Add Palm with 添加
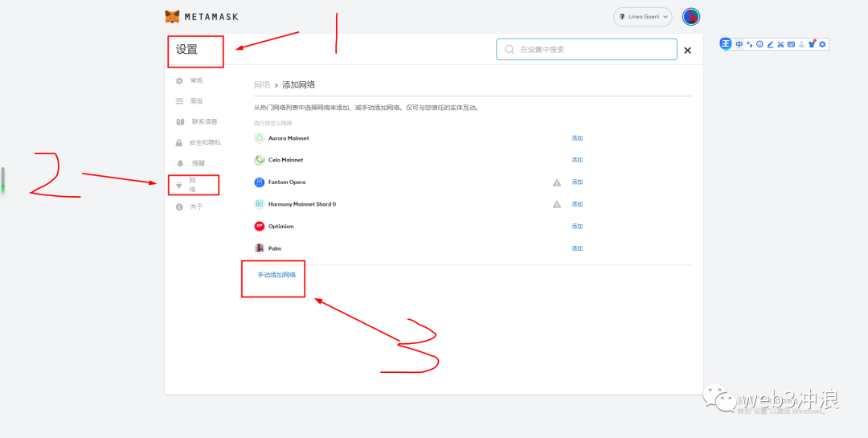This screenshot has width=868, height=438. click(577, 248)
